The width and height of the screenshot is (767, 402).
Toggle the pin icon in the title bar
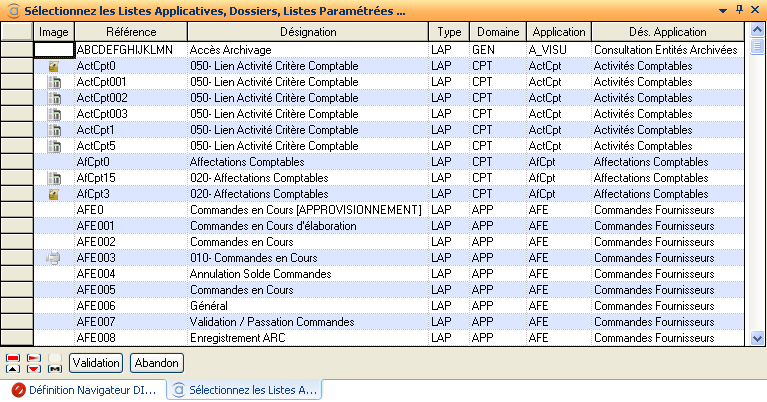[738, 10]
